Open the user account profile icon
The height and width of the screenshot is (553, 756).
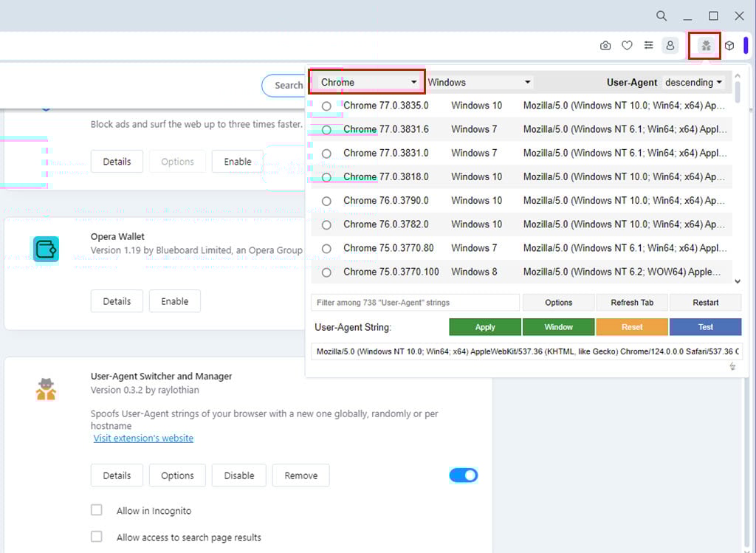670,45
